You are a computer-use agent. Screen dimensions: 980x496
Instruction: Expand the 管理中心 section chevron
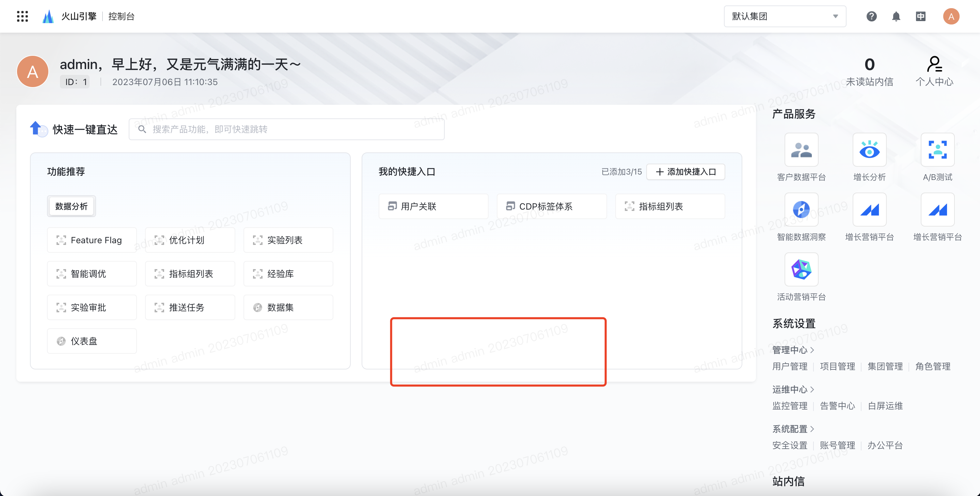tap(812, 350)
